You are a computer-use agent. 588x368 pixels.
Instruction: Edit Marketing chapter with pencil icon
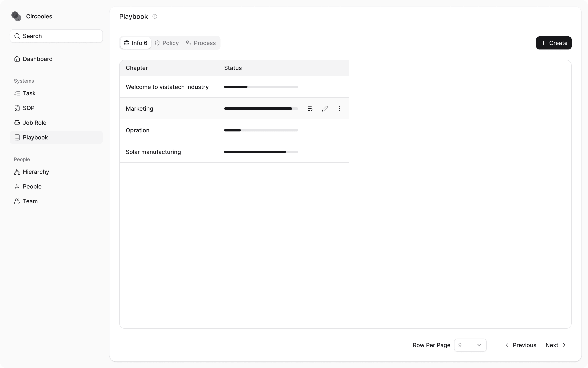point(325,109)
